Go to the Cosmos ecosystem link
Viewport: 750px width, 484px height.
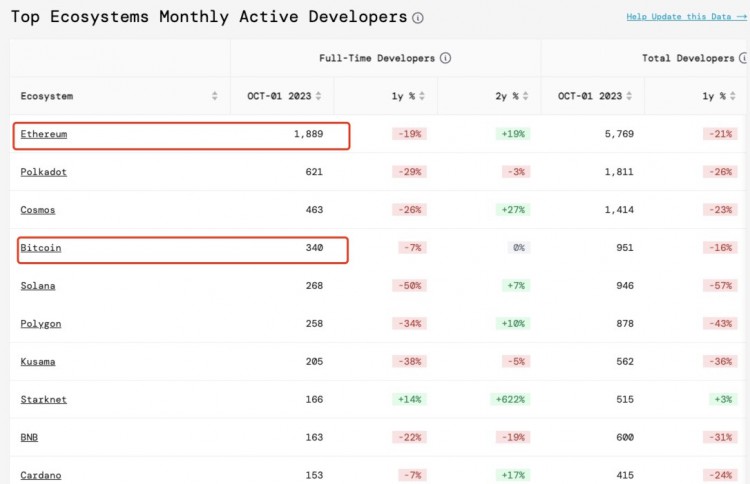[x=38, y=210]
